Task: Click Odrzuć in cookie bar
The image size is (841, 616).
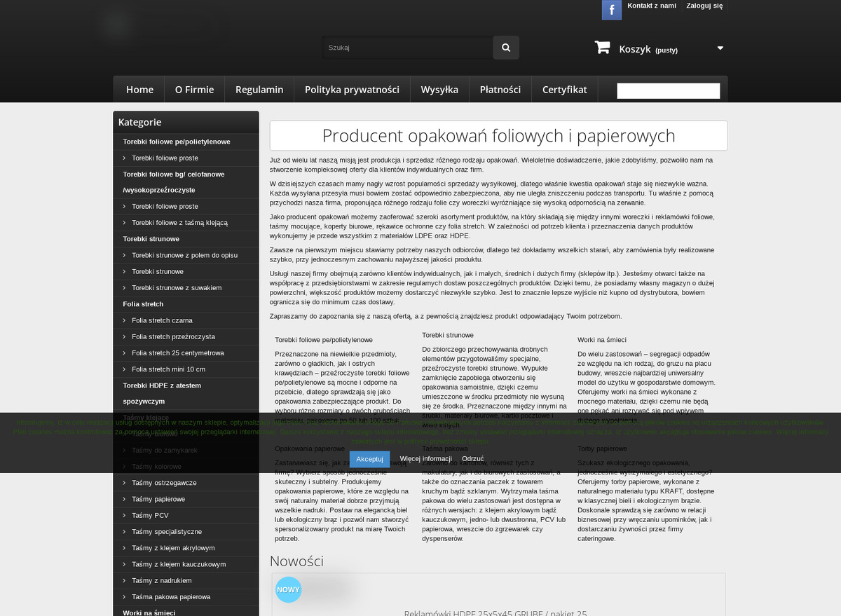Action: coord(473,459)
